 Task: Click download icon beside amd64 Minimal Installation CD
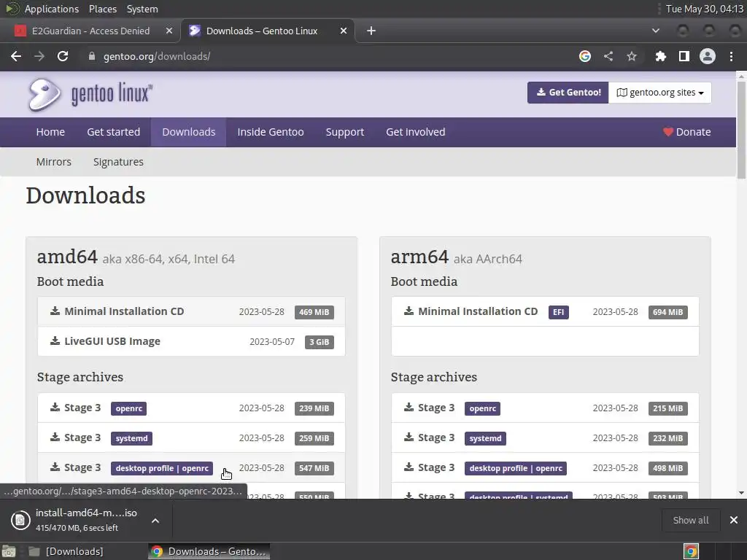[55, 311]
